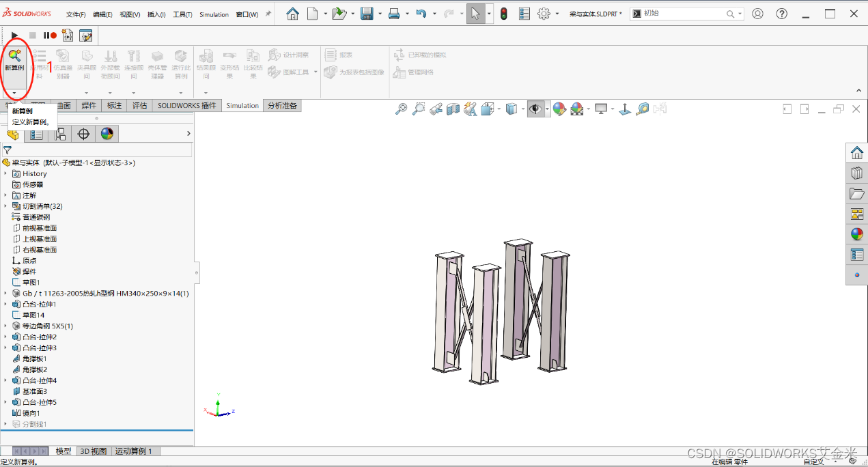The image size is (868, 467).
Task: Click View Settings monitor icon
Action: click(601, 109)
